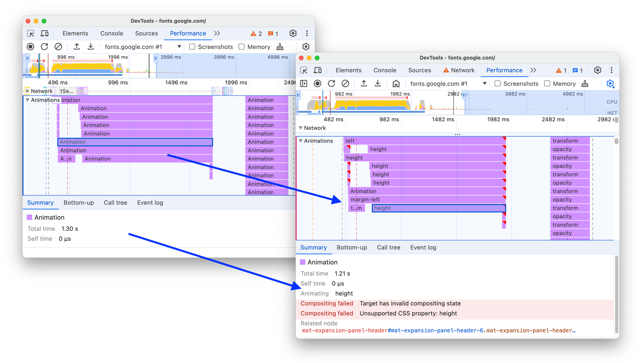Click the download profile icon
This screenshot has width=644, height=363.
coord(91,46)
